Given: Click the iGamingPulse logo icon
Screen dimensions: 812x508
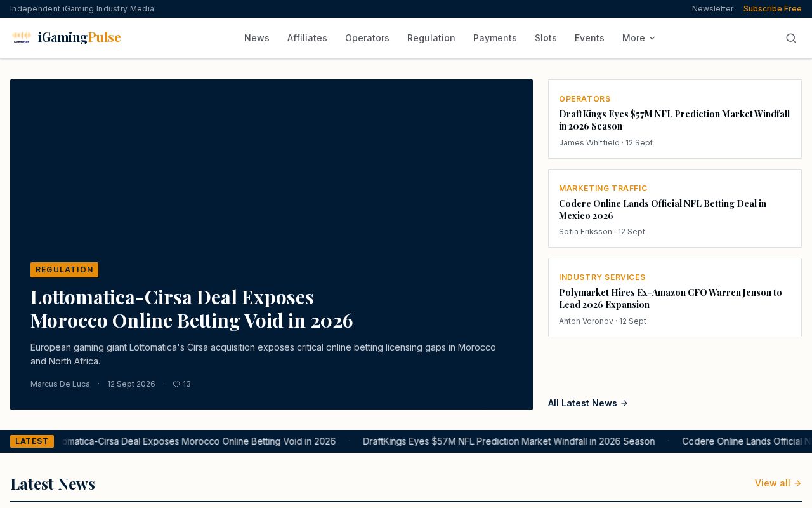Looking at the screenshot, I should click(x=22, y=38).
